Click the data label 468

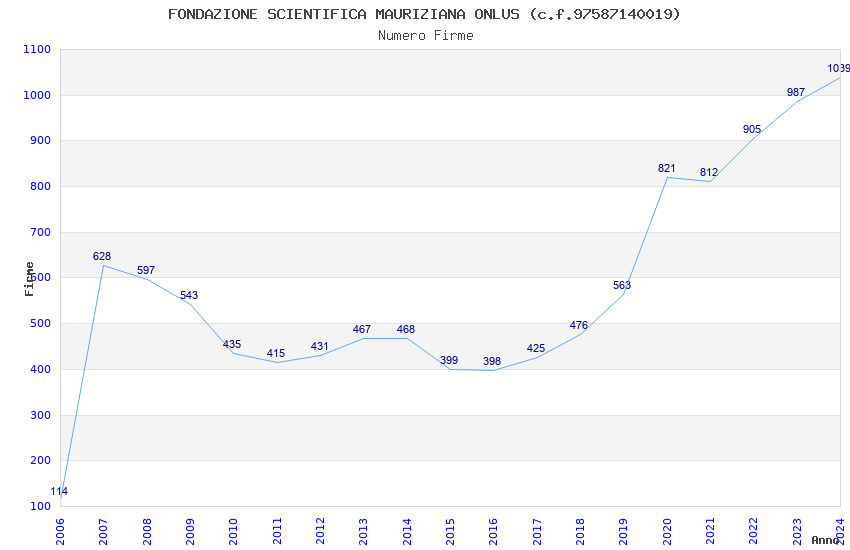406,329
